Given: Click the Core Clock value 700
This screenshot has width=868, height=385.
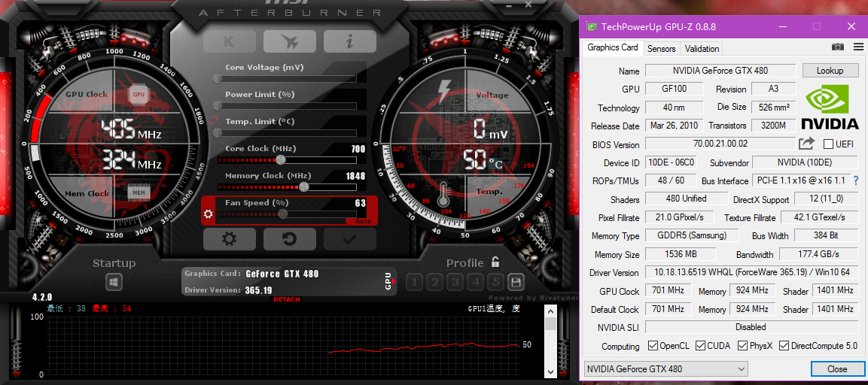Looking at the screenshot, I should click(x=358, y=149).
